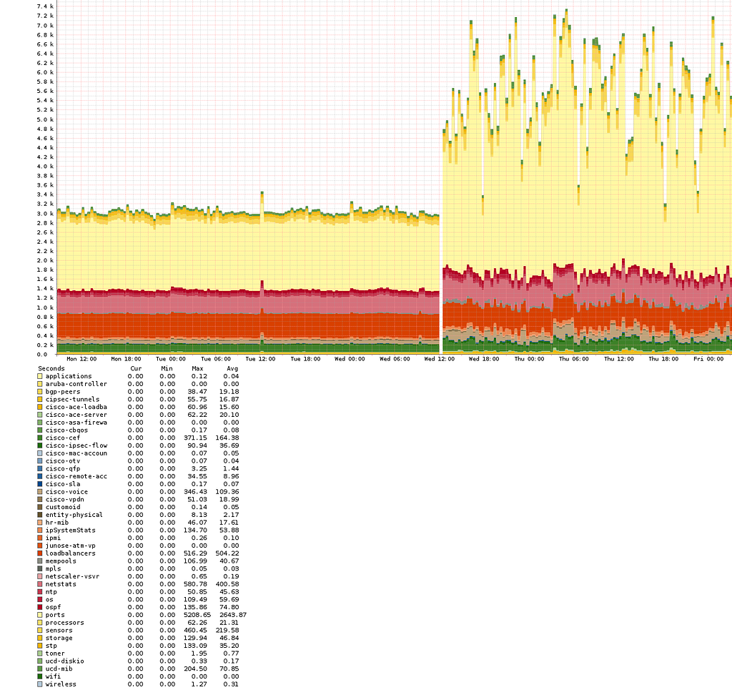Select the 'aruba-controller' legend label
The width and height of the screenshot is (732, 700).
coord(76,384)
